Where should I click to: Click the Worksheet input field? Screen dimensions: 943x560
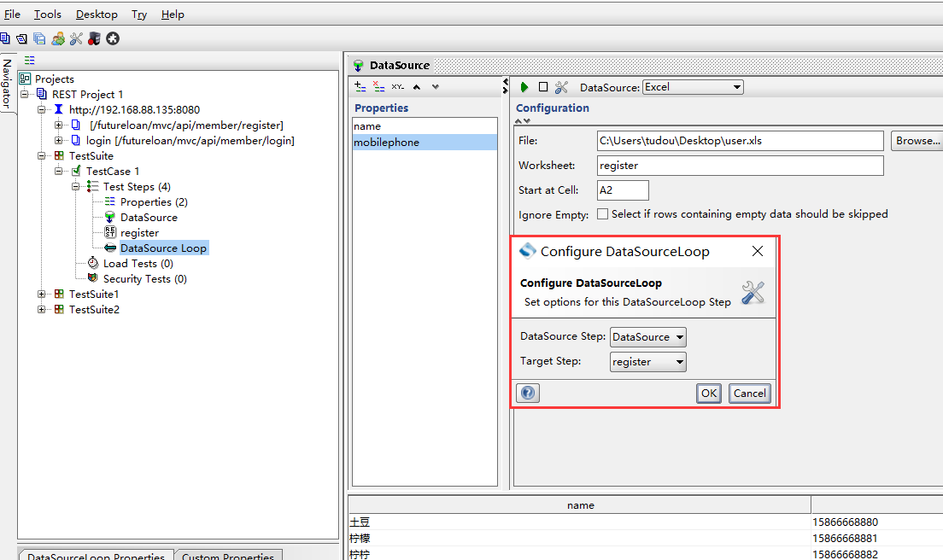coord(740,166)
